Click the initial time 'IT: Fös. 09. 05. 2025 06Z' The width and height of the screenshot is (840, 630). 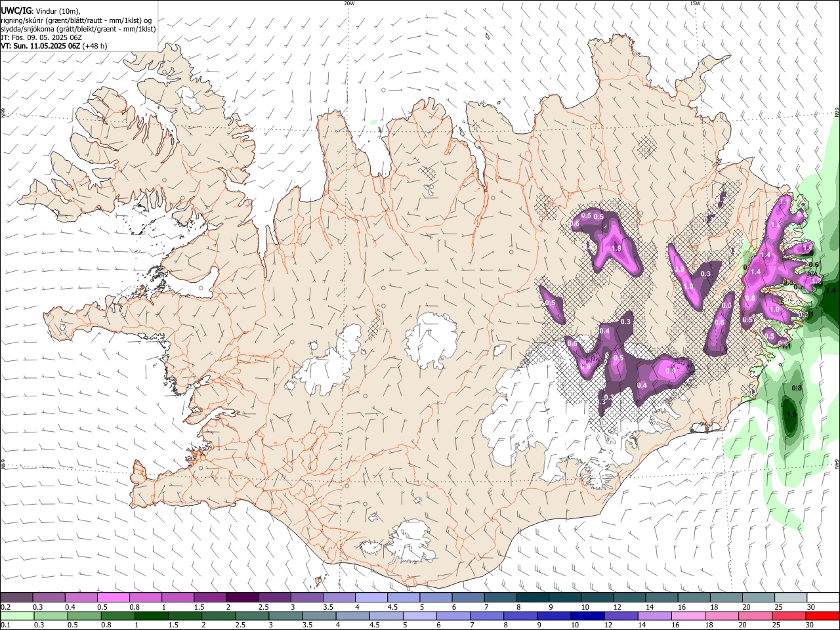click(41, 37)
